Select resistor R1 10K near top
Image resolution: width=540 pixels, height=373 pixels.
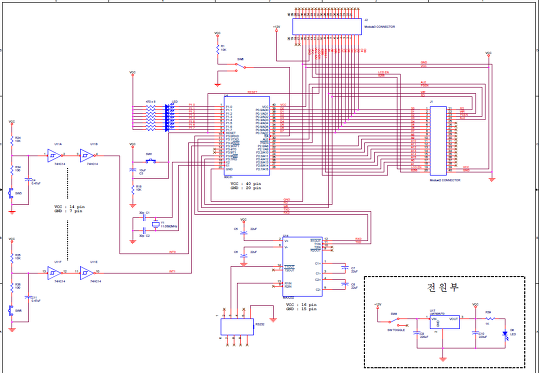click(218, 49)
